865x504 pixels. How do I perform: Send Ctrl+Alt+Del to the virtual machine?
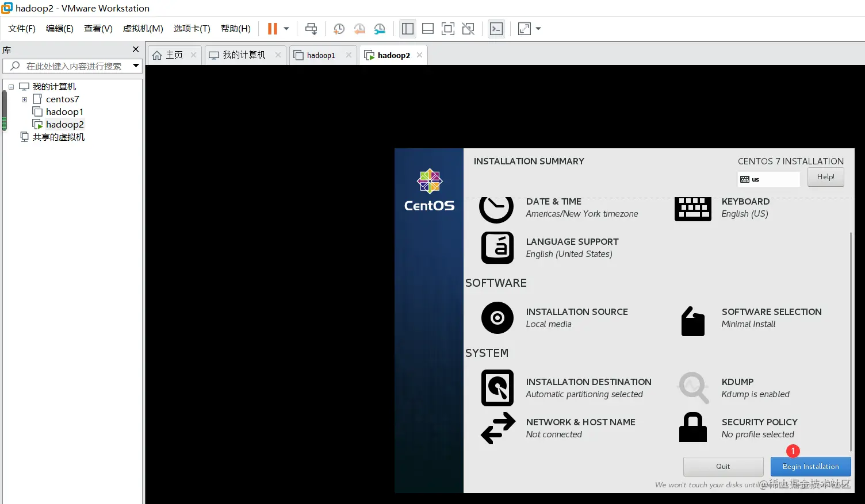(x=311, y=29)
